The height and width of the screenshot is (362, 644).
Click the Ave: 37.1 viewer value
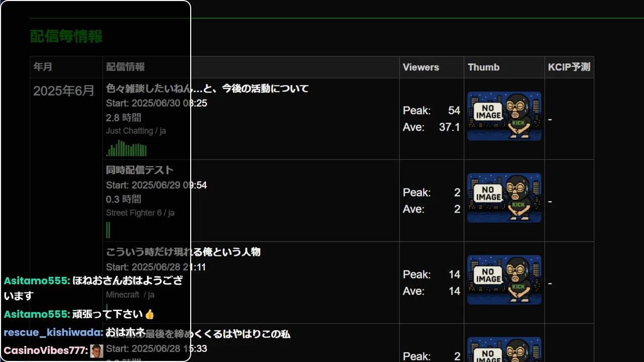432,127
